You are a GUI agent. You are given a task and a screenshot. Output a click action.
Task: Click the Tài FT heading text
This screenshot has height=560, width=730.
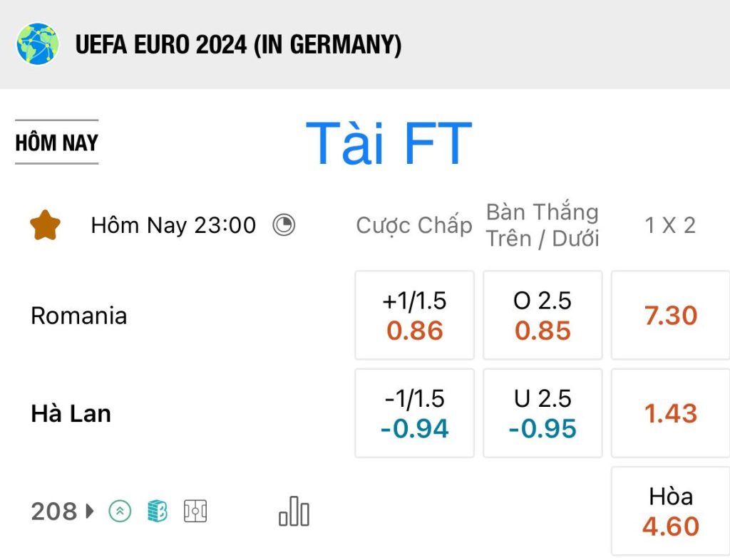[x=389, y=142]
